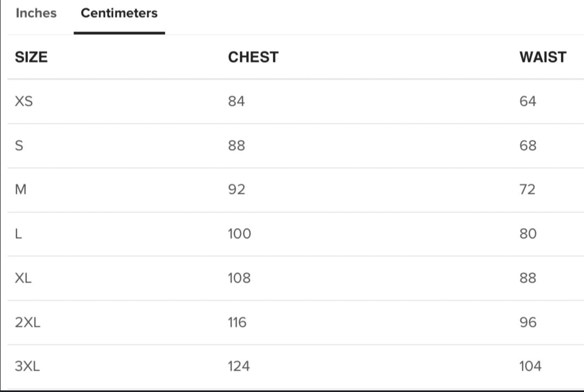
Task: Switch to the Inches tab
Action: pyautogui.click(x=36, y=13)
